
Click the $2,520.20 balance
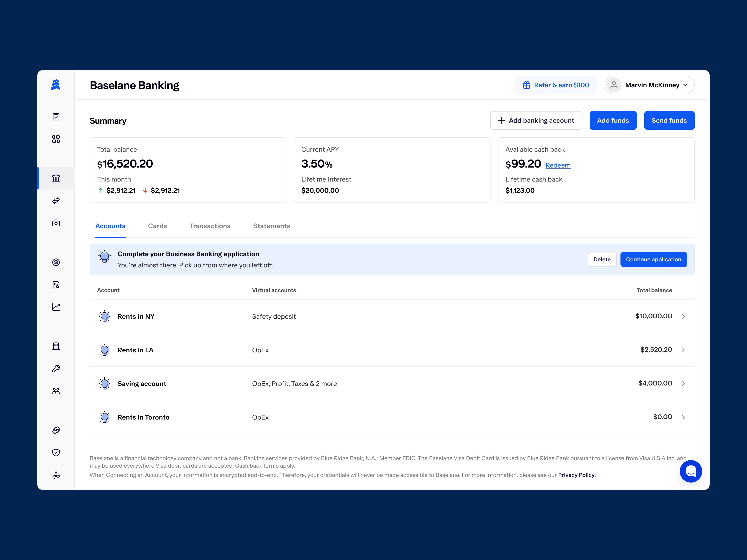(656, 350)
